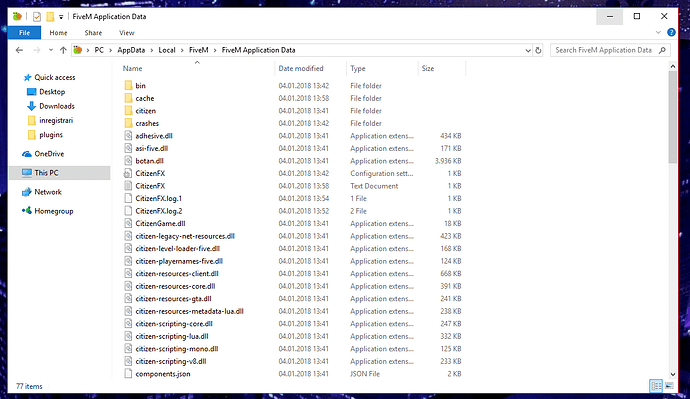The image size is (690, 399).
Task: Select the cache folder icon
Action: pyautogui.click(x=128, y=98)
